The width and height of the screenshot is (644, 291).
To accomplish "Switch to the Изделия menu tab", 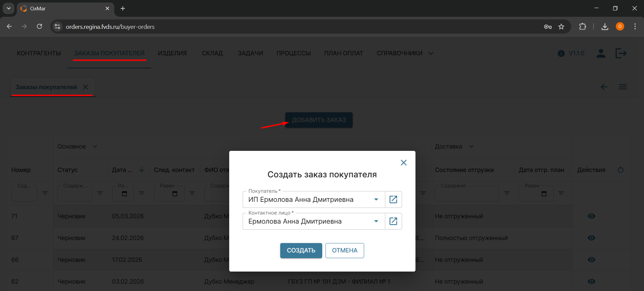I will pyautogui.click(x=172, y=53).
